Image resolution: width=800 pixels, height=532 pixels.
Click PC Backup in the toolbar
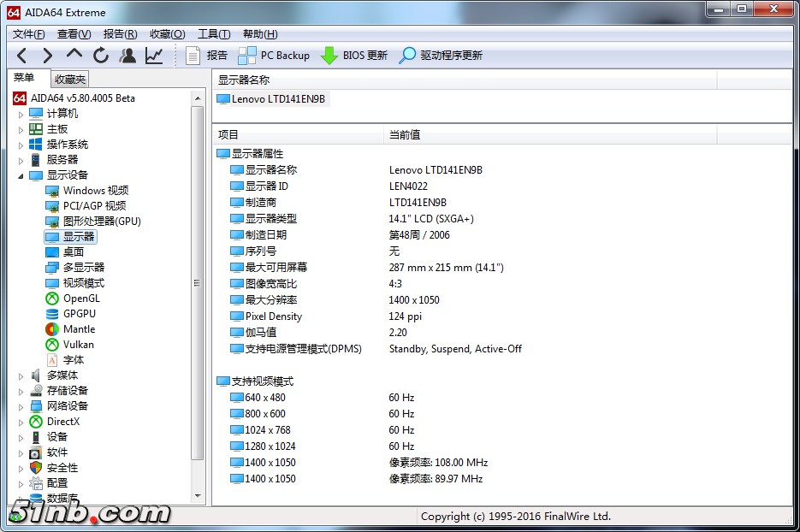tap(274, 56)
